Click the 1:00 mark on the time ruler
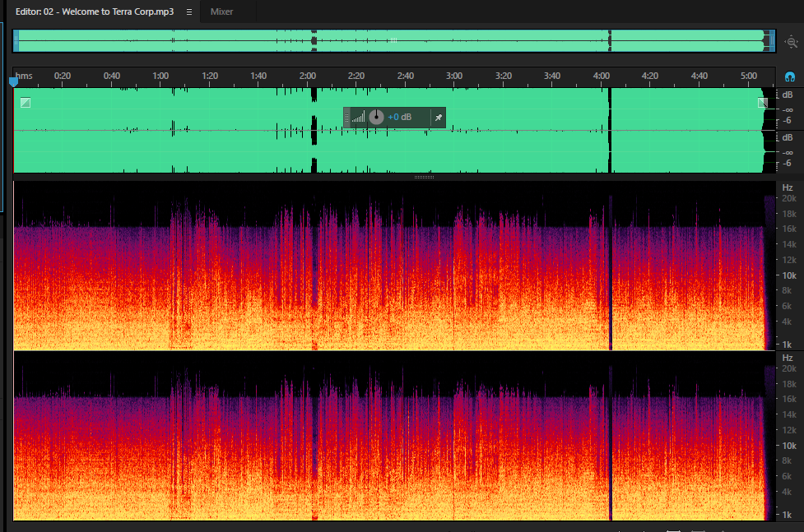 point(160,76)
